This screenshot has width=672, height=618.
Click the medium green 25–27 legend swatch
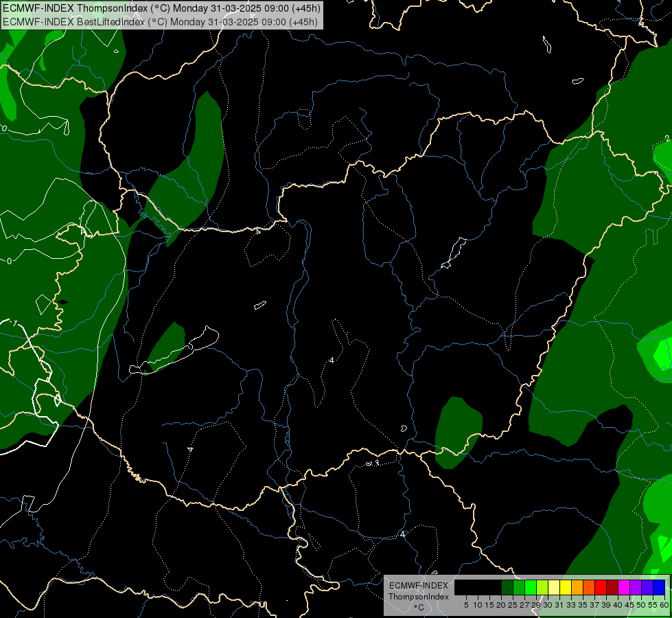tap(519, 587)
